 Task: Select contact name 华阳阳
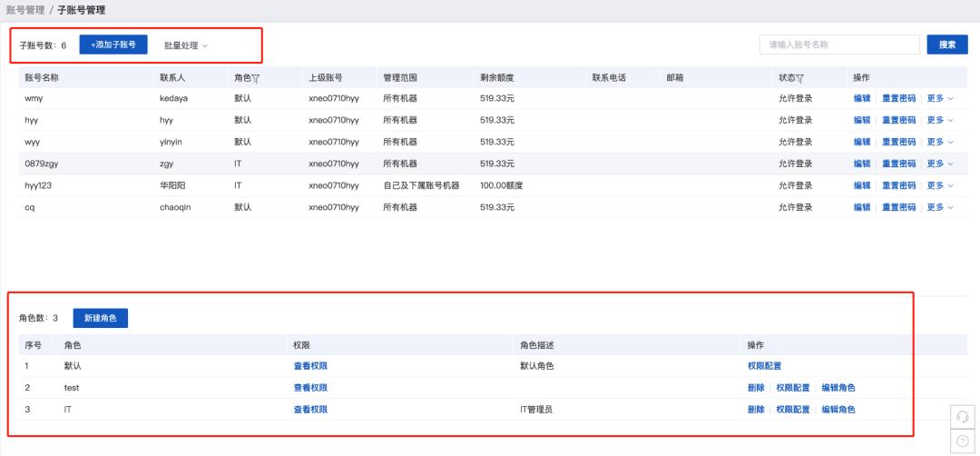[x=172, y=185]
